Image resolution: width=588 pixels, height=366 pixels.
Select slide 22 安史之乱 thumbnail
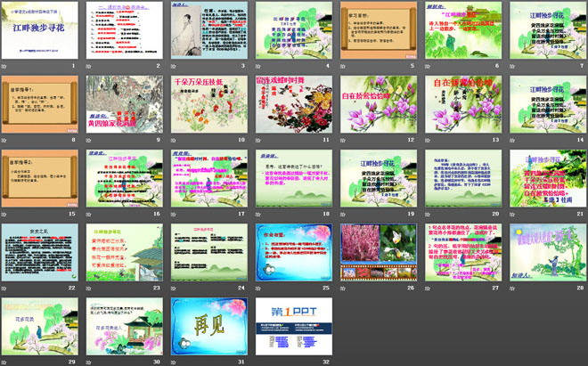(40, 252)
